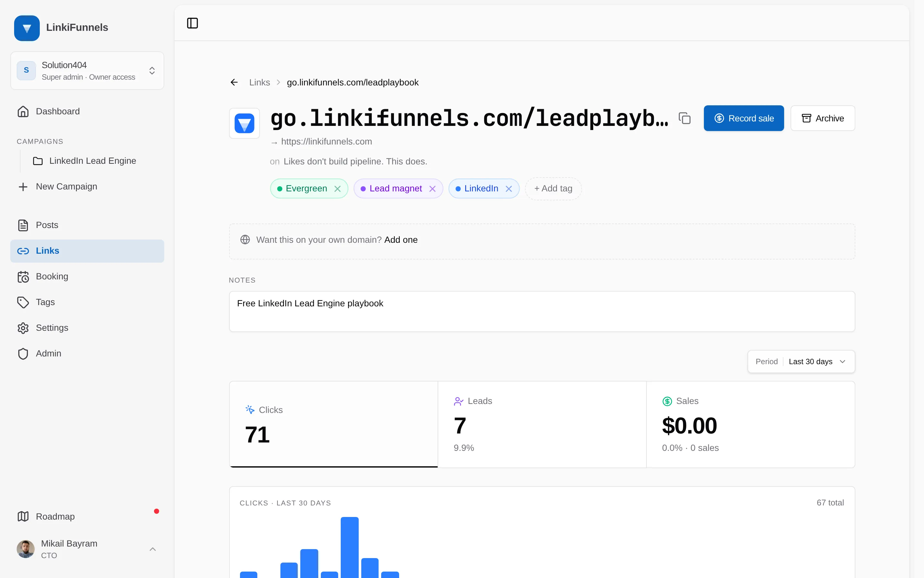The width and height of the screenshot is (924, 578).
Task: Select Links in the sidebar
Action: coord(88,251)
